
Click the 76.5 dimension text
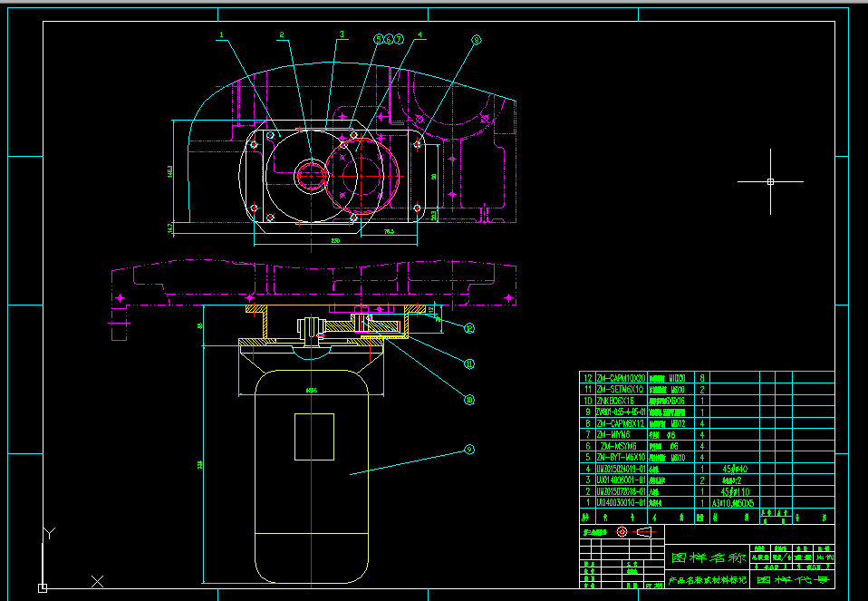tap(389, 231)
